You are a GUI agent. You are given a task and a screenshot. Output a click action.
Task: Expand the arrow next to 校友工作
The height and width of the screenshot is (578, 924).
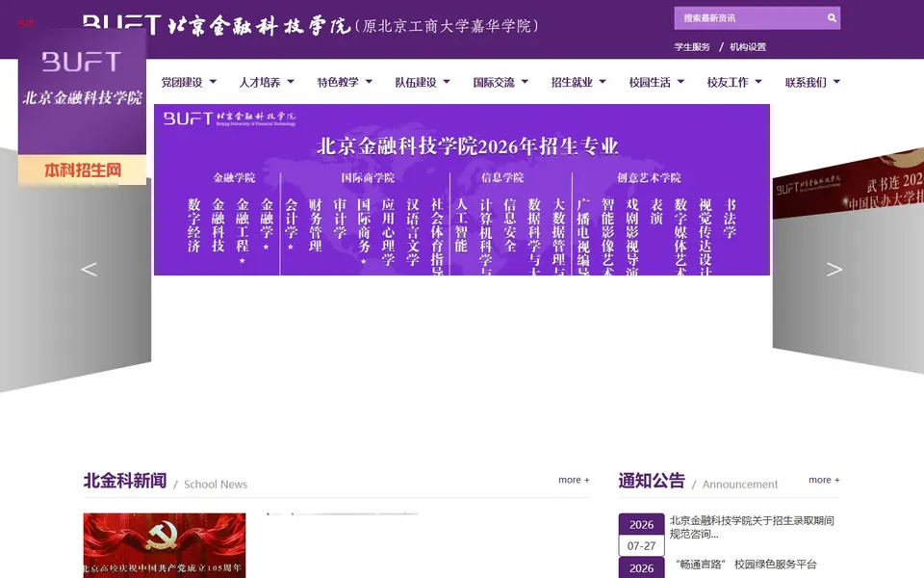point(758,82)
